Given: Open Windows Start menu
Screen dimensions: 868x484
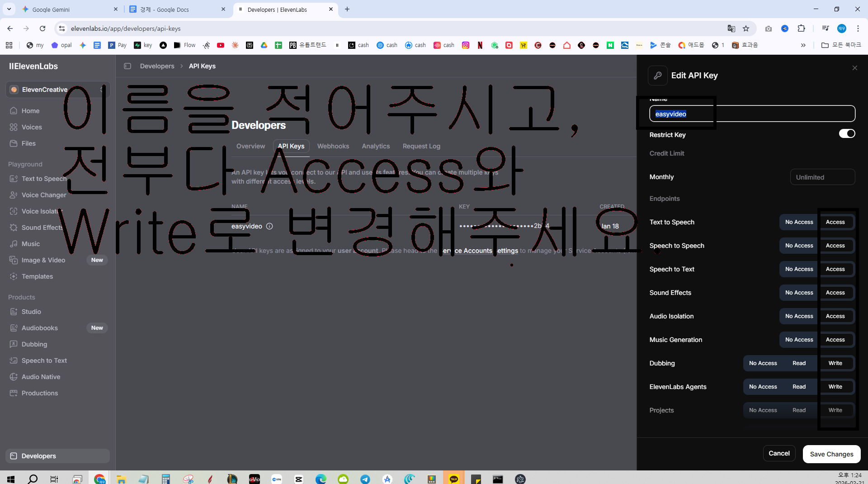Looking at the screenshot, I should coord(11,479).
